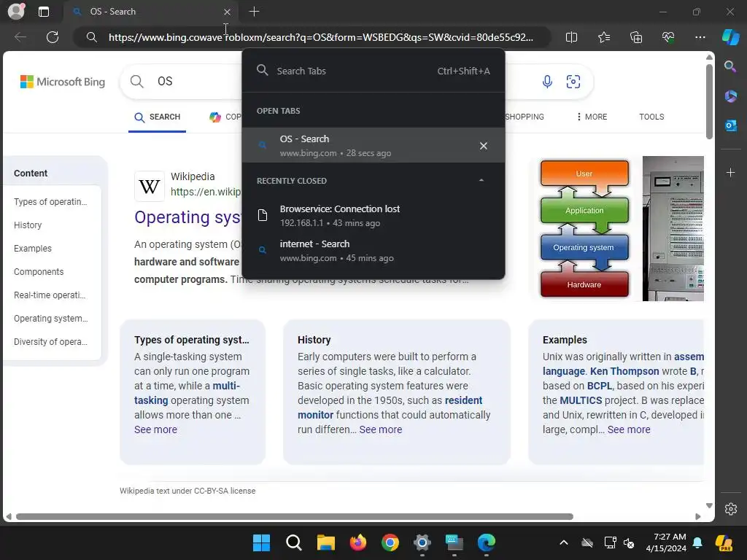747x560 pixels.
Task: Click the address bar search icon
Action: click(x=91, y=37)
